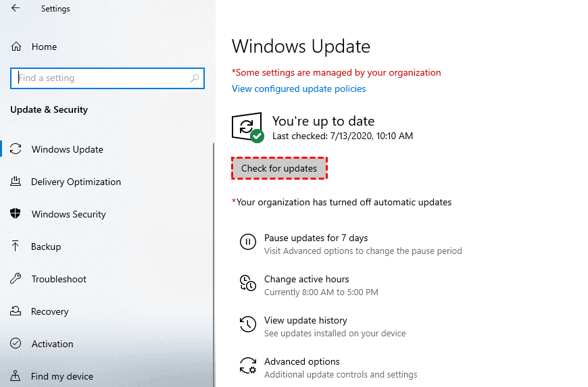Open View configured update policies link
This screenshot has height=387, width=588.
pyautogui.click(x=299, y=88)
